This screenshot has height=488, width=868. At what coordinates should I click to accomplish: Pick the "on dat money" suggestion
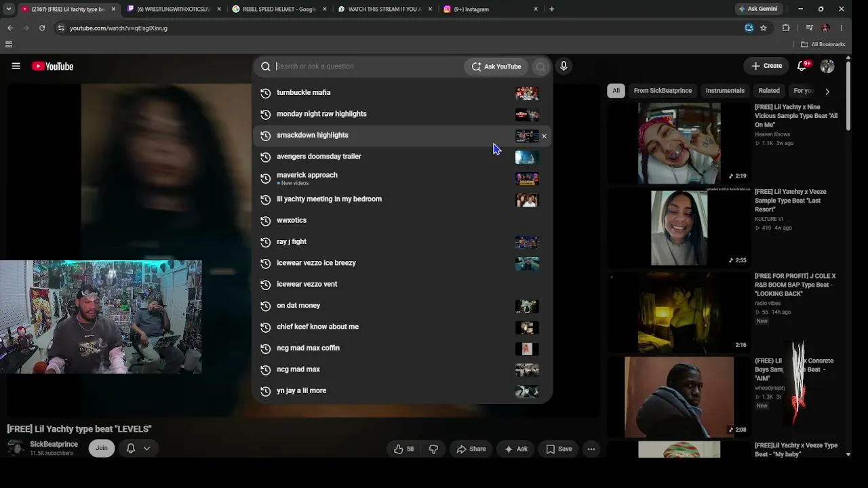(x=403, y=306)
